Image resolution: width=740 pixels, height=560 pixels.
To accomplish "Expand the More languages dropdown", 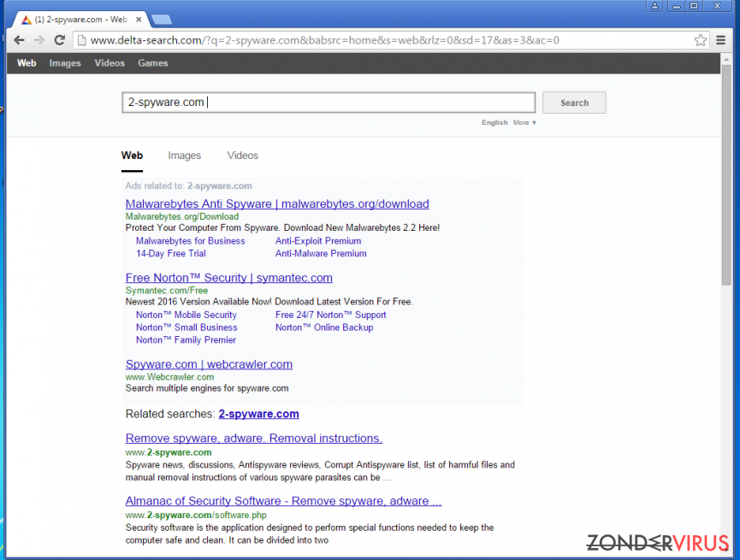I will [x=524, y=122].
